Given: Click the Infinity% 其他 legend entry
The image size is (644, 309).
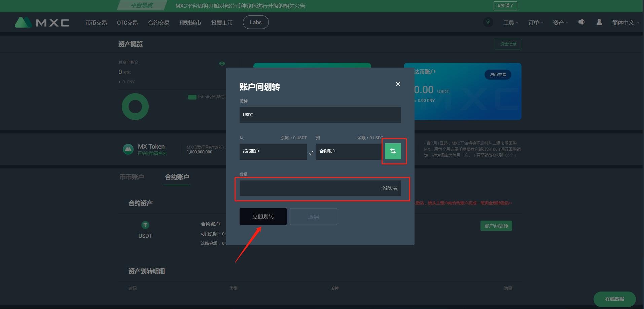Looking at the screenshot, I should 206,97.
